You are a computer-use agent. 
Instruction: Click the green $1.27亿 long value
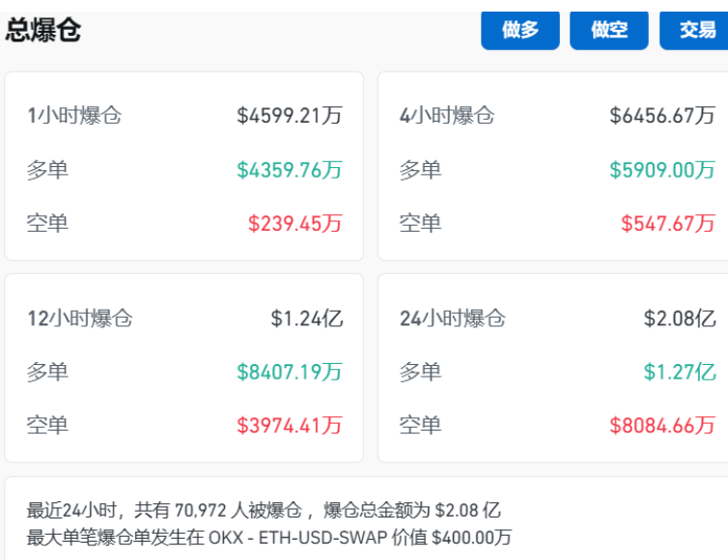tap(680, 371)
